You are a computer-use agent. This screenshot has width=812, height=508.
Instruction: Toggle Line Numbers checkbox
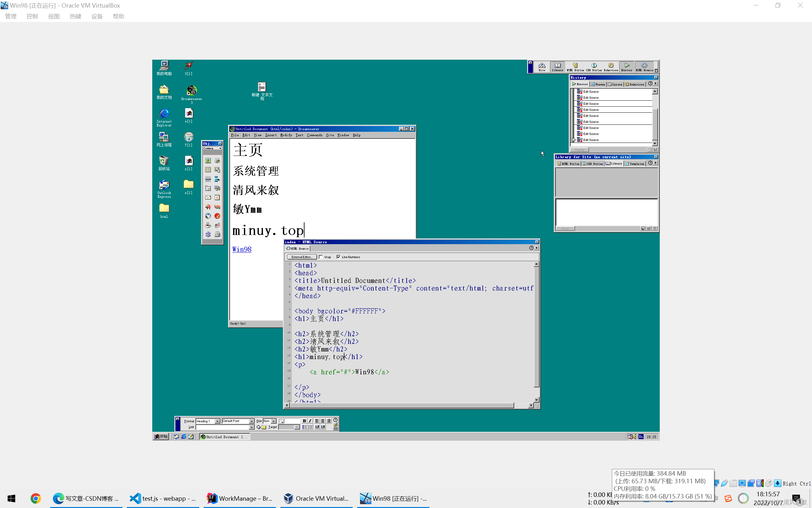click(338, 257)
